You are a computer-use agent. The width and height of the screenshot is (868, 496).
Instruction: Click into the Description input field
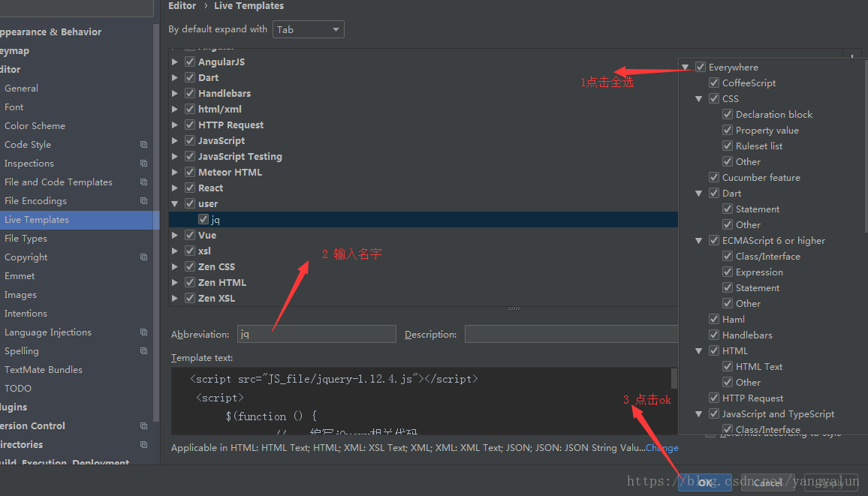(571, 334)
